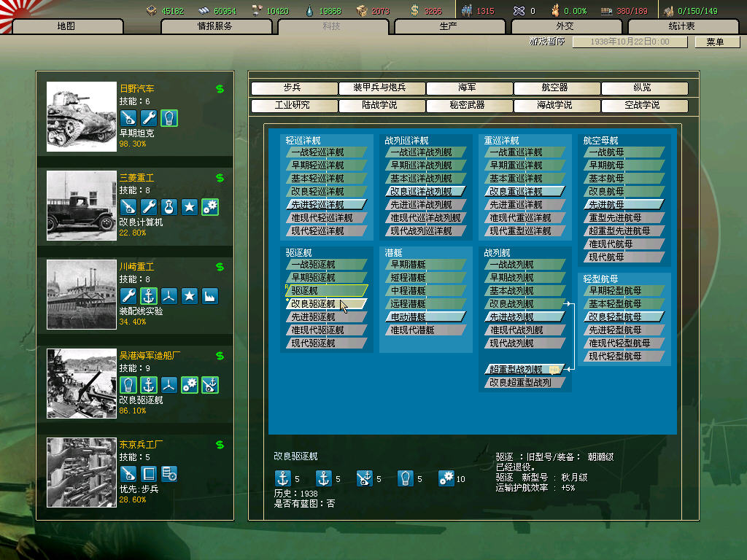This screenshot has width=747, height=560.
Task: Click the star icon in 三菱重工 skills
Action: (x=190, y=207)
